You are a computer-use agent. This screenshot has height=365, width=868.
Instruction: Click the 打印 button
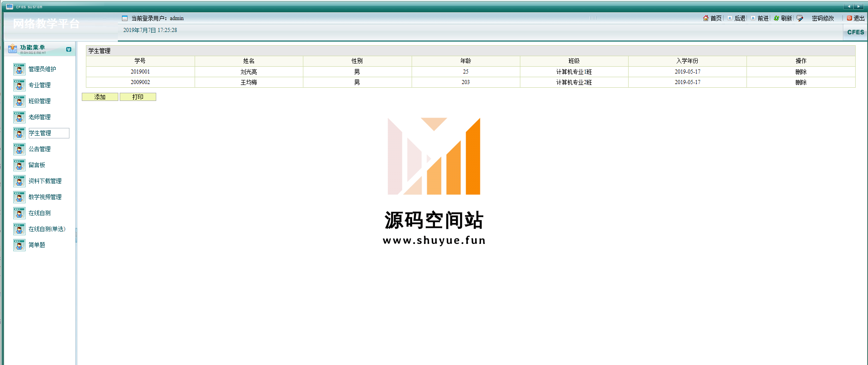click(138, 97)
